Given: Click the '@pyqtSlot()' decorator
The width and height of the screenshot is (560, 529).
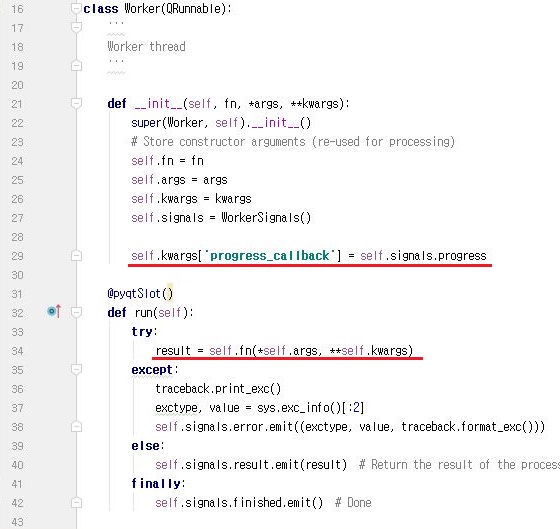Looking at the screenshot, I should (140, 294).
